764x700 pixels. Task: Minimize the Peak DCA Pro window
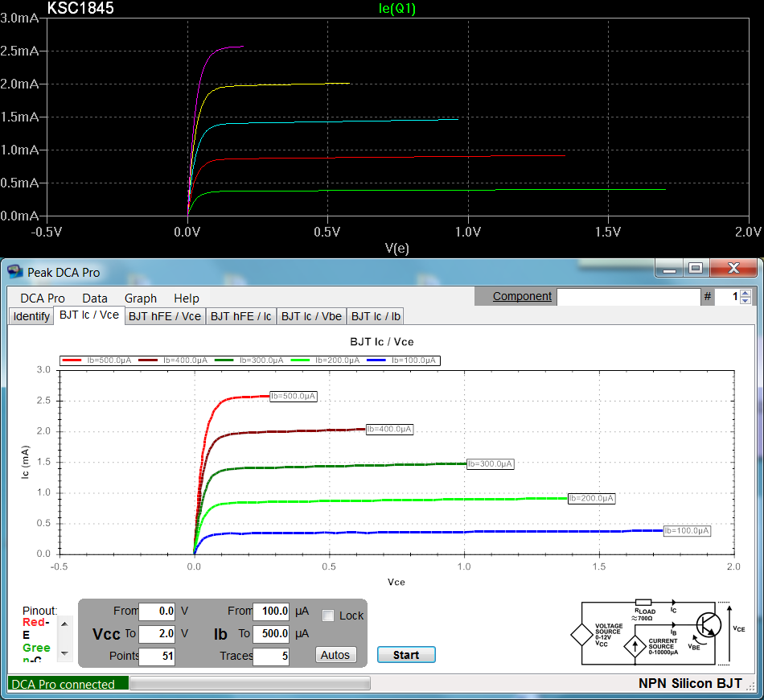(669, 268)
